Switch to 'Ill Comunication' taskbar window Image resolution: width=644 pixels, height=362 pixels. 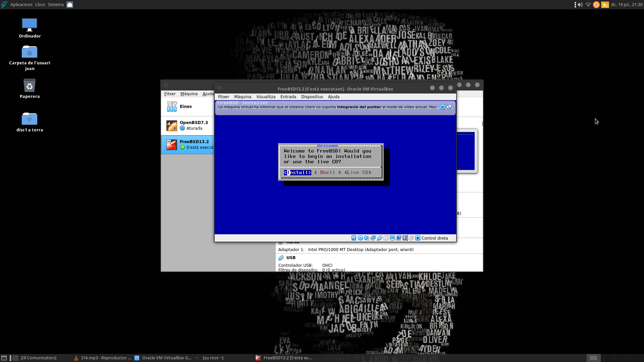pyautogui.click(x=39, y=358)
